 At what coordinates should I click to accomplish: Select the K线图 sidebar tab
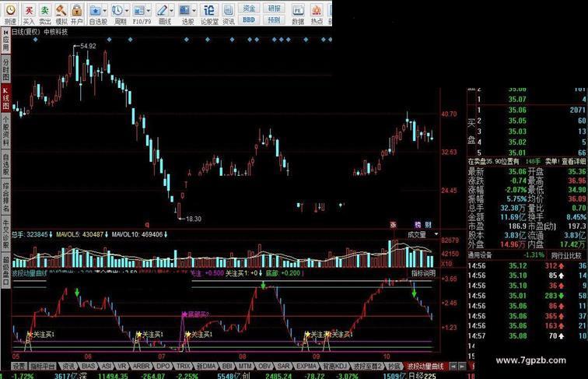[6, 99]
